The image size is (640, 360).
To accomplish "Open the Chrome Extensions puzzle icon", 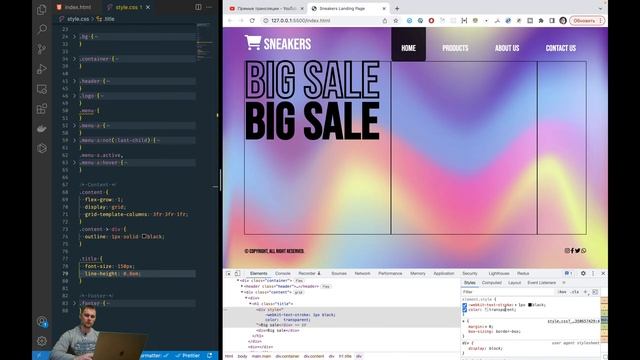I will [x=541, y=20].
